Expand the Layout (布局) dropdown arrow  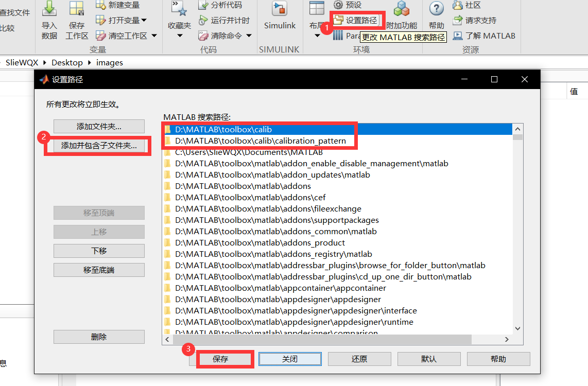(x=317, y=36)
